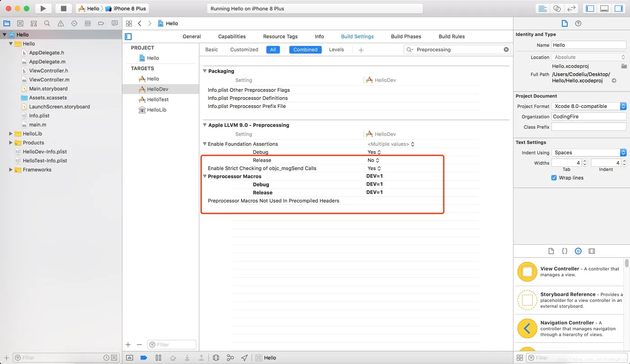Select the Levels view

coord(336,49)
